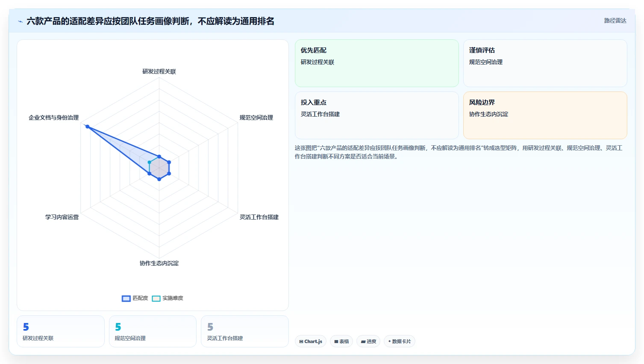
Task: Click the 学习内容运营 radar axis label
Action: 62,217
